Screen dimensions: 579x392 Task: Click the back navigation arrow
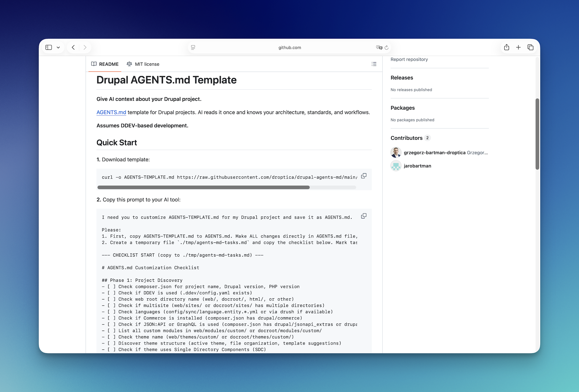click(73, 47)
